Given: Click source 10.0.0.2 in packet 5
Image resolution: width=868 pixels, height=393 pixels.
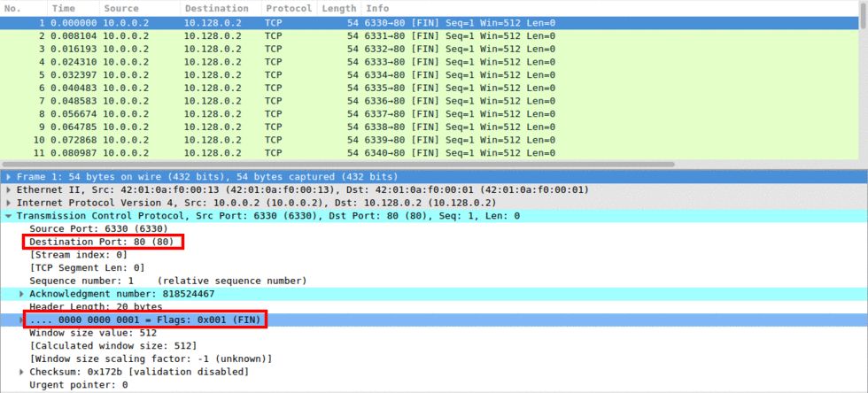Looking at the screenshot, I should [x=126, y=74].
